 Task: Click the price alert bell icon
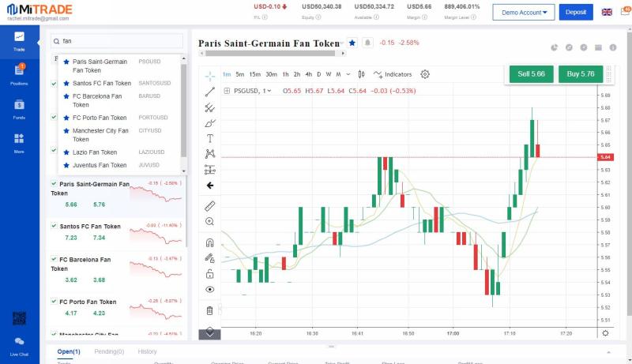click(x=367, y=43)
